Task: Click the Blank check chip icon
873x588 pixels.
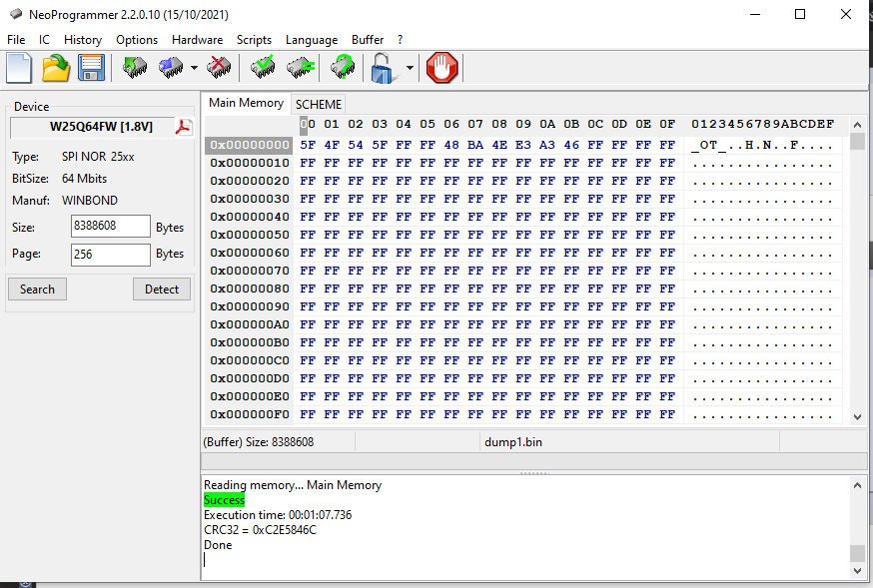Action: 300,68
